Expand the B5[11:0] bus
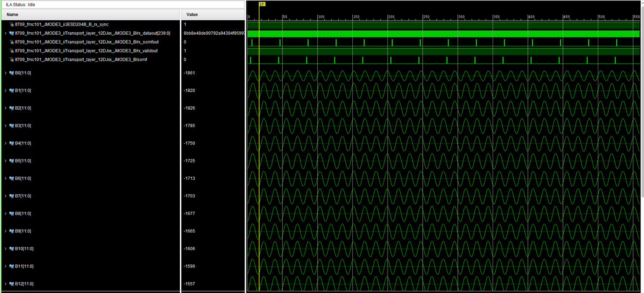This screenshot has width=644, height=293. tap(5, 161)
